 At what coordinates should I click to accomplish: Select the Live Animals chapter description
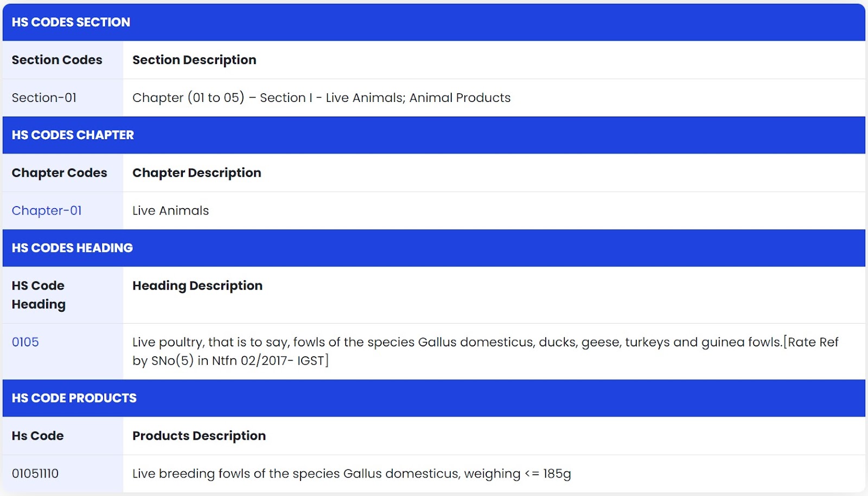coord(170,210)
